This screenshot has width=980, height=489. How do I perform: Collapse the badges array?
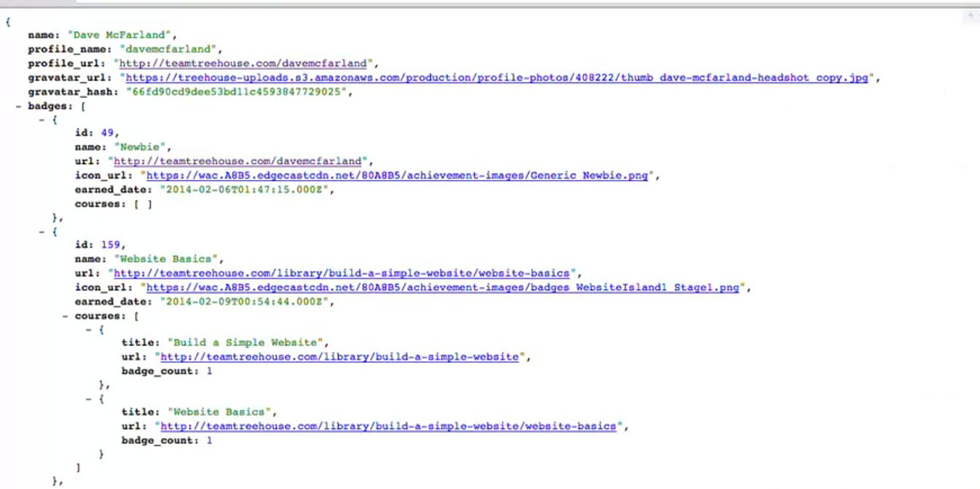[x=18, y=107]
